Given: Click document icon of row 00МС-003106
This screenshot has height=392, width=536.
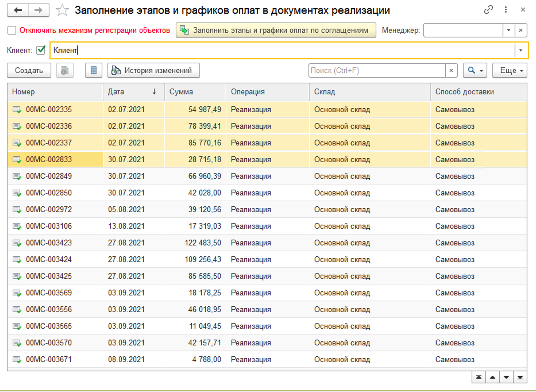Looking at the screenshot, I should click(x=17, y=226).
